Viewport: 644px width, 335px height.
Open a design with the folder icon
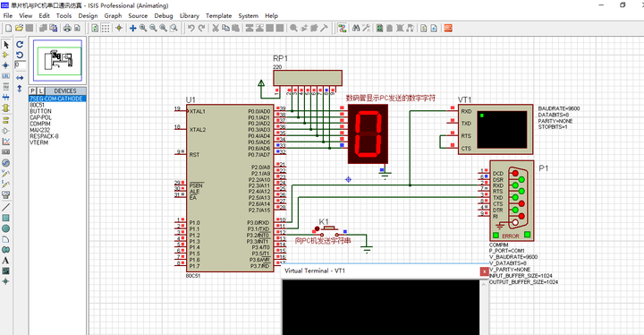tap(19, 28)
